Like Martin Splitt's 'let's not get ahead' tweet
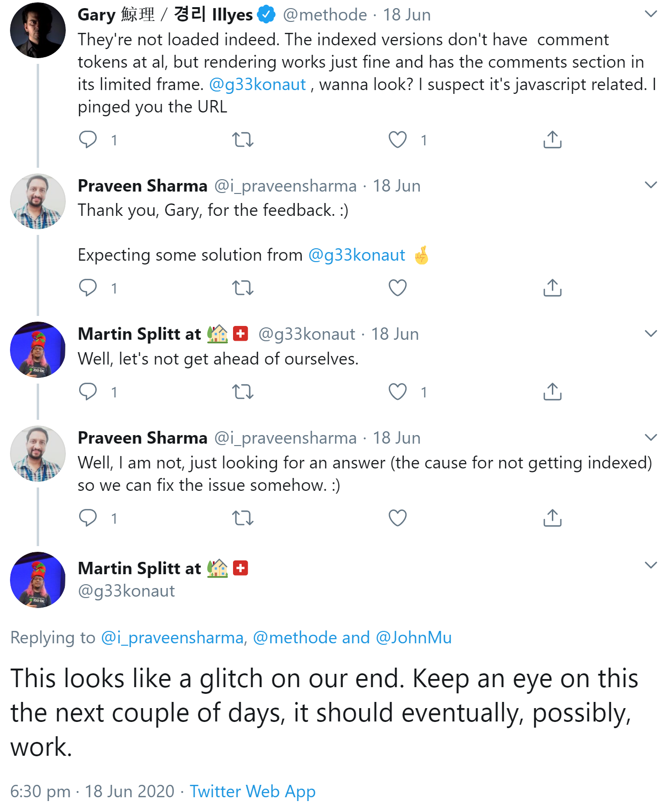This screenshot has width=671, height=812. click(397, 392)
